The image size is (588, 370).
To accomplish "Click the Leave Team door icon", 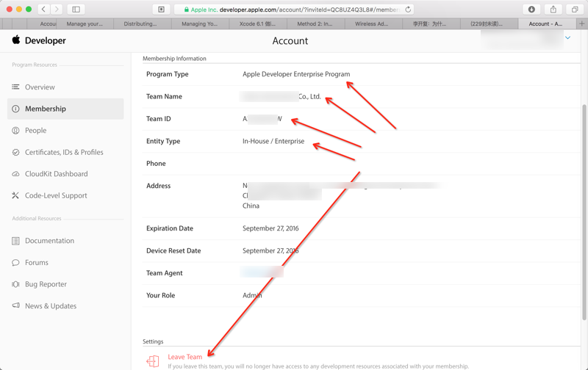I will 153,361.
